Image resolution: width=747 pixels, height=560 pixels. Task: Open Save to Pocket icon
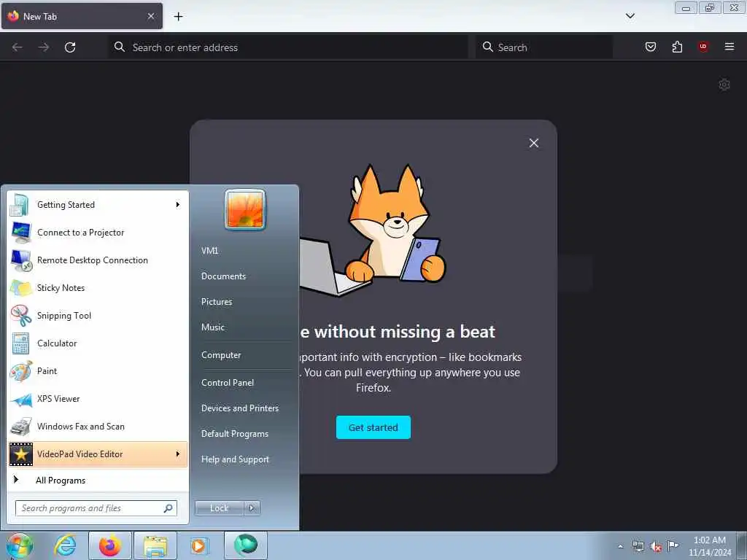pyautogui.click(x=650, y=47)
